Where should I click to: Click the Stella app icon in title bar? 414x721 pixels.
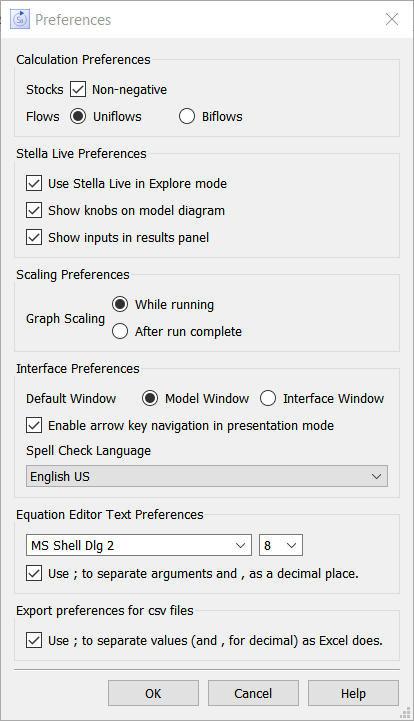[x=20, y=19]
